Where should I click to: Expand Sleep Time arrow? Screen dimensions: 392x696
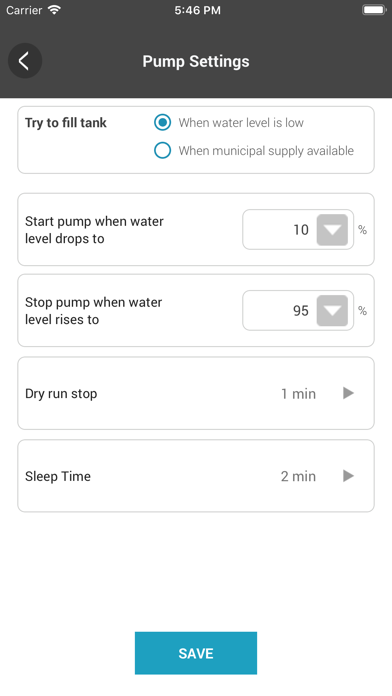pyautogui.click(x=348, y=476)
